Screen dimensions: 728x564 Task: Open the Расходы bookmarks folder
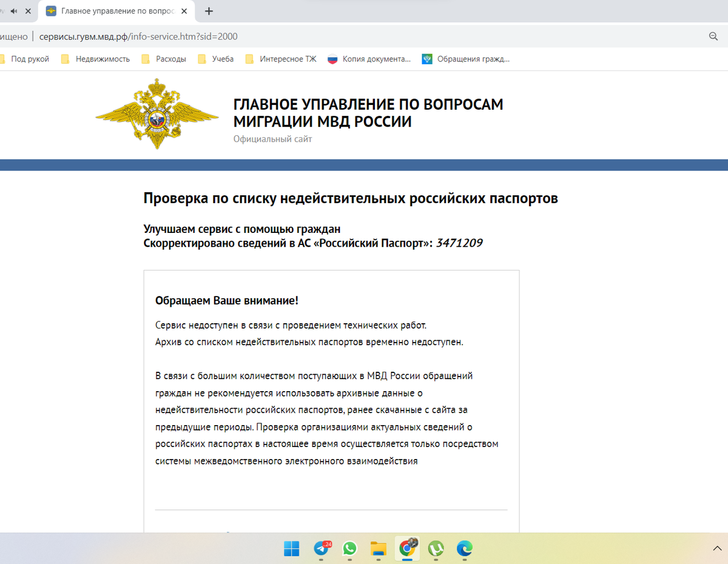click(164, 59)
